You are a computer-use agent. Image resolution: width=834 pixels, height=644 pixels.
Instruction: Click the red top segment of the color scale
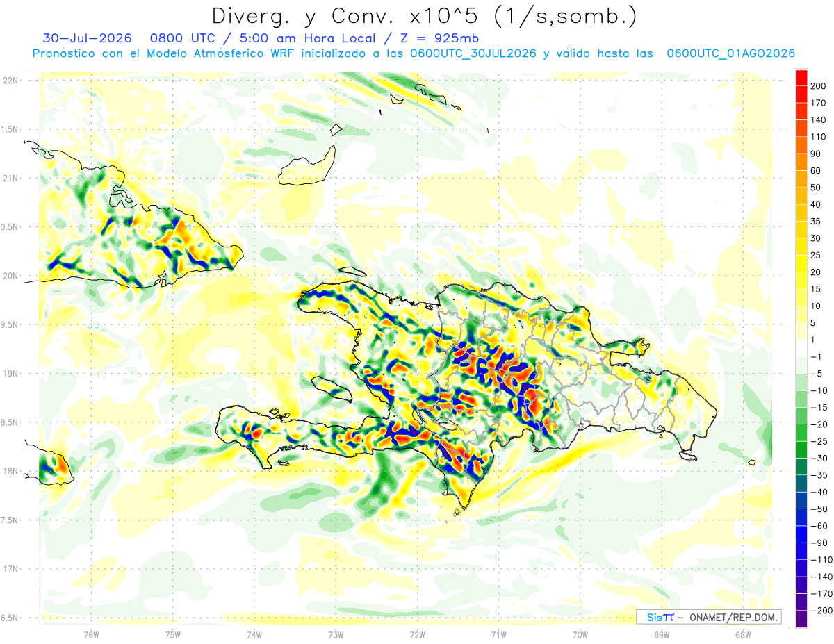tap(801, 78)
